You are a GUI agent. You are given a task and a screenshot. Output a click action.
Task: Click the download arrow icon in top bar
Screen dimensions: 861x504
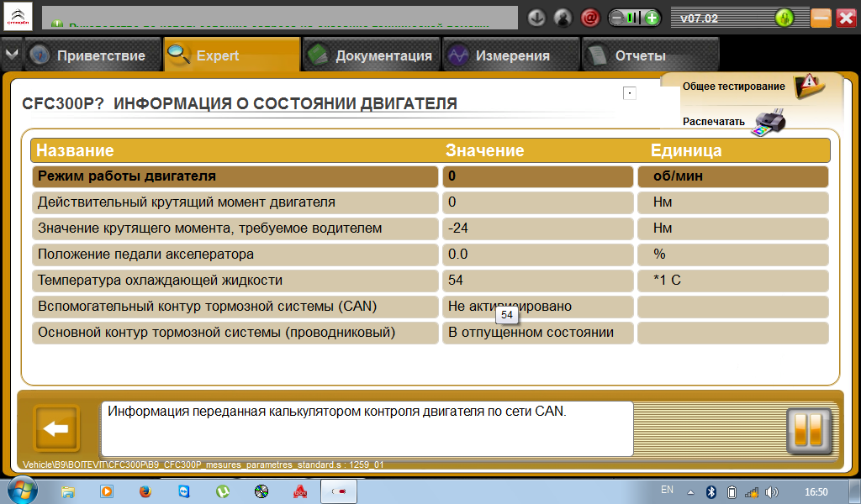pos(536,18)
